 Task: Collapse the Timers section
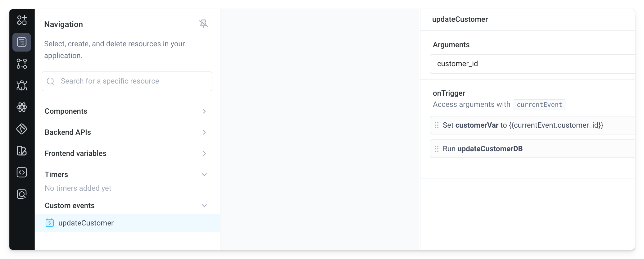204,174
